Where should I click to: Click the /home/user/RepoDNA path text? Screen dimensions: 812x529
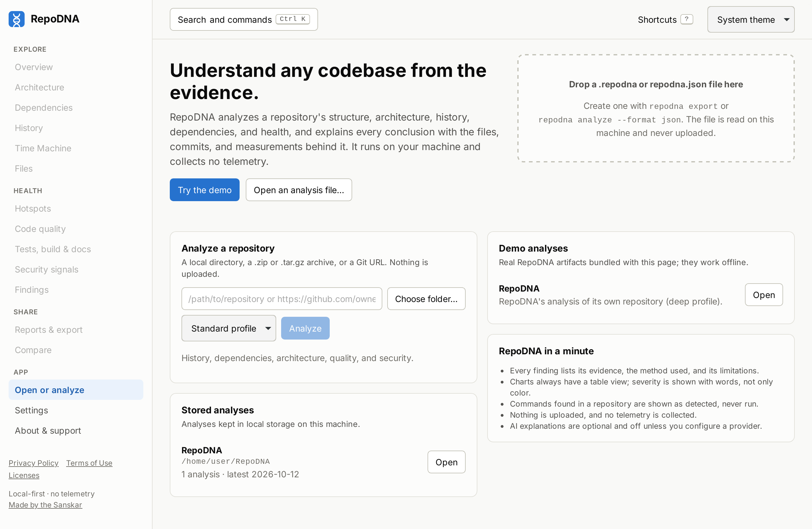(x=225, y=461)
